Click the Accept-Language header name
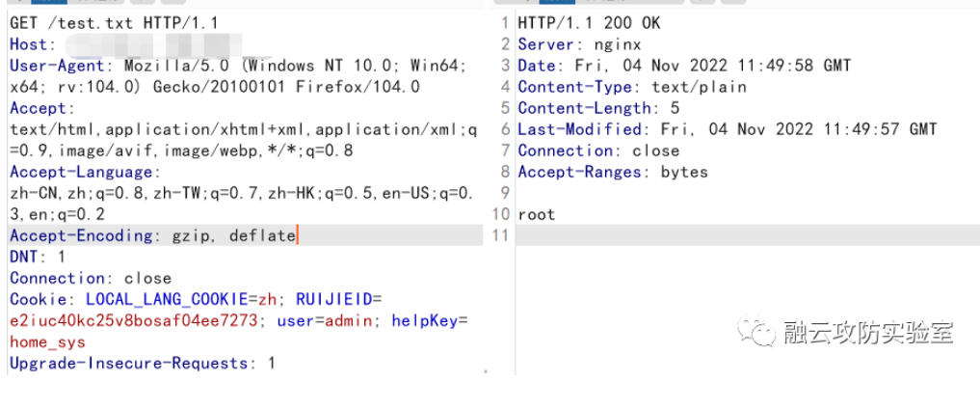 point(85,172)
